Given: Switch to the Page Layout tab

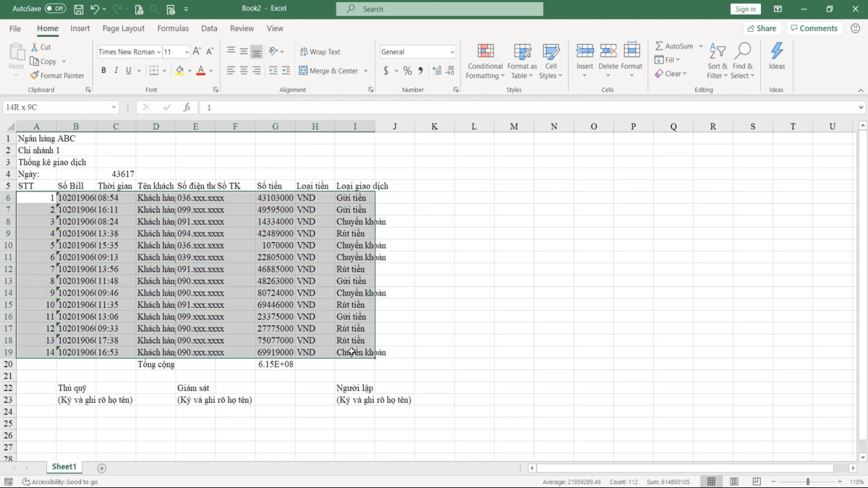Looking at the screenshot, I should tap(124, 29).
